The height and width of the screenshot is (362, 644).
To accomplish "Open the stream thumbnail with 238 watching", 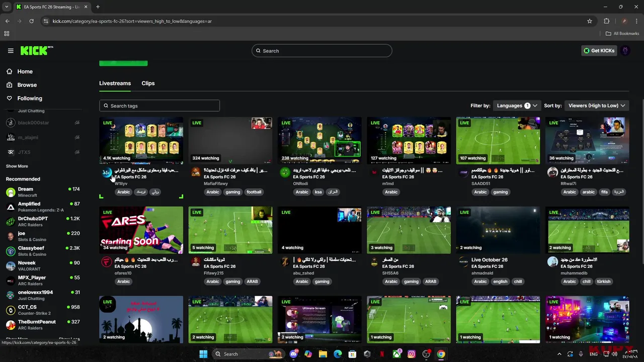I will click(319, 141).
